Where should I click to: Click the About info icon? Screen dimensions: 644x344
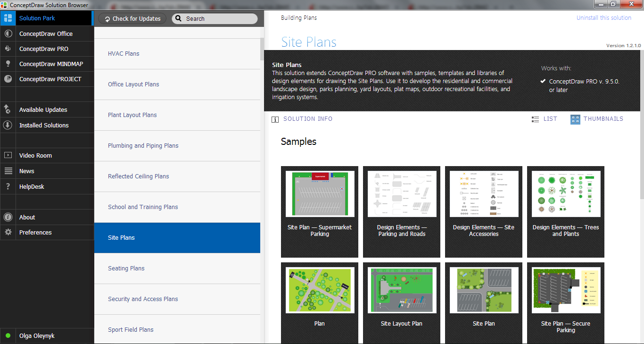(8, 217)
